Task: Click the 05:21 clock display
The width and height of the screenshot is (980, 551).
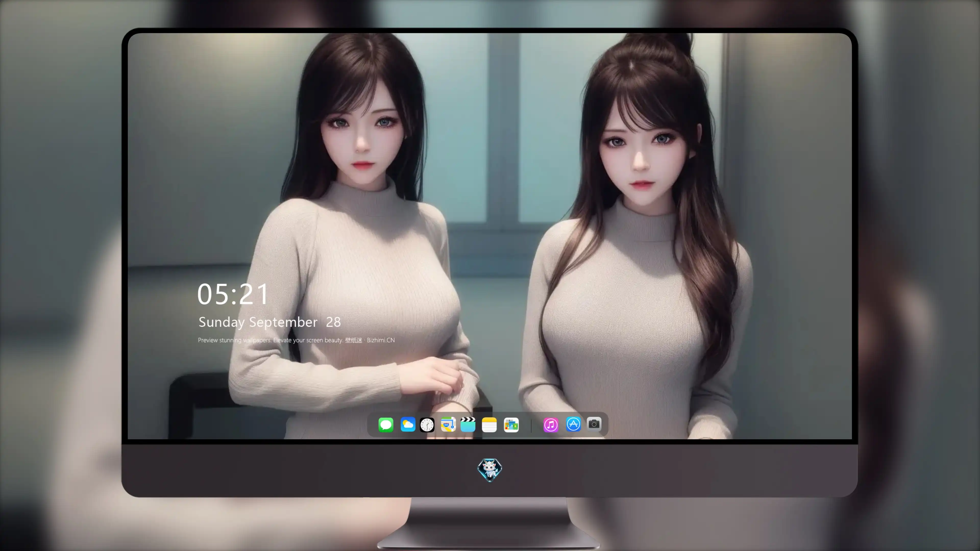Action: pos(233,294)
